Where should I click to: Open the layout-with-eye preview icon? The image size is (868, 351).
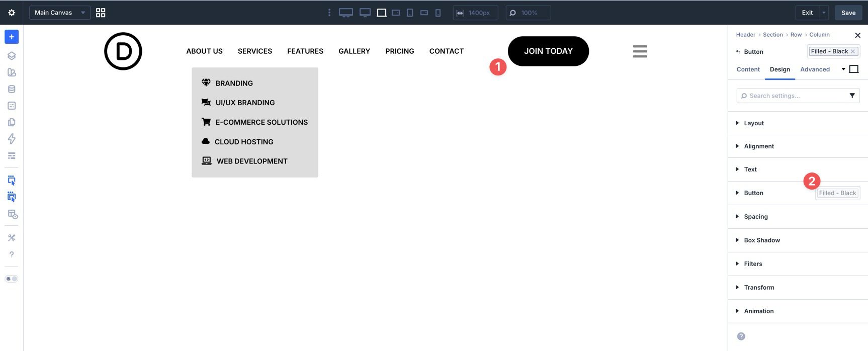pos(13,214)
